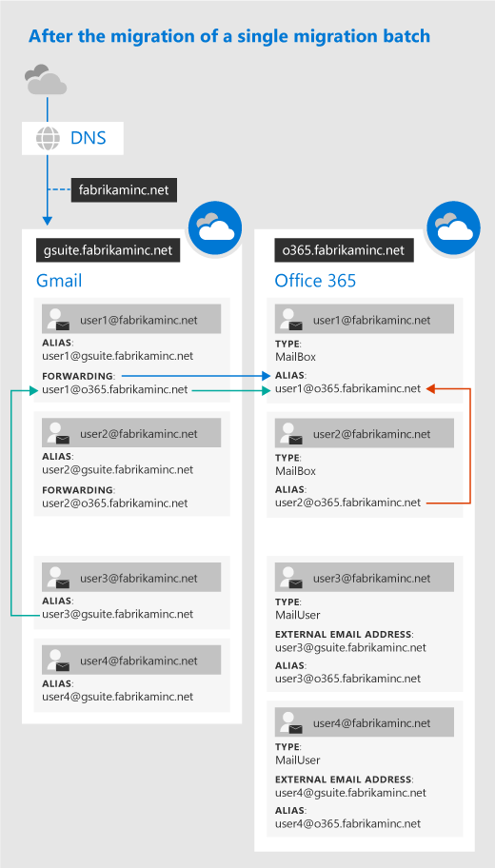Image resolution: width=495 pixels, height=868 pixels.
Task: Click the FORWARDING label under Gmail user1
Action: 78,377
